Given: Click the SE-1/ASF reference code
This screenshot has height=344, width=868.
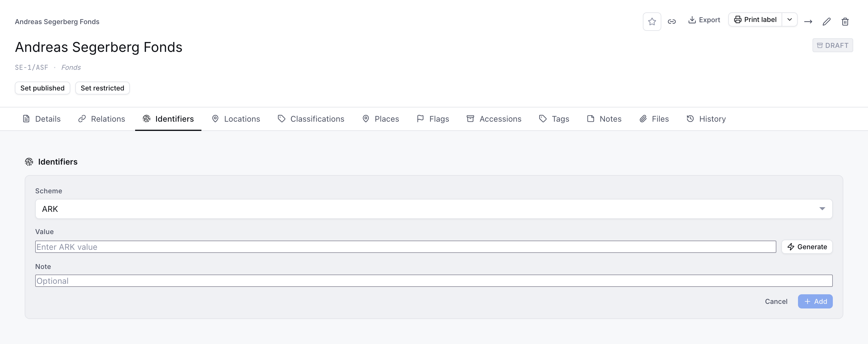Looking at the screenshot, I should 32,67.
